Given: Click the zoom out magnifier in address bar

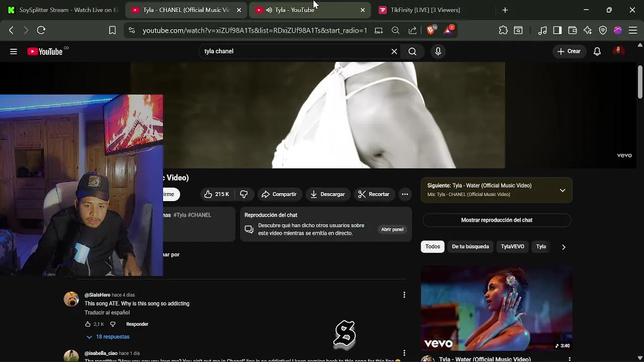Looking at the screenshot, I should coord(395,31).
